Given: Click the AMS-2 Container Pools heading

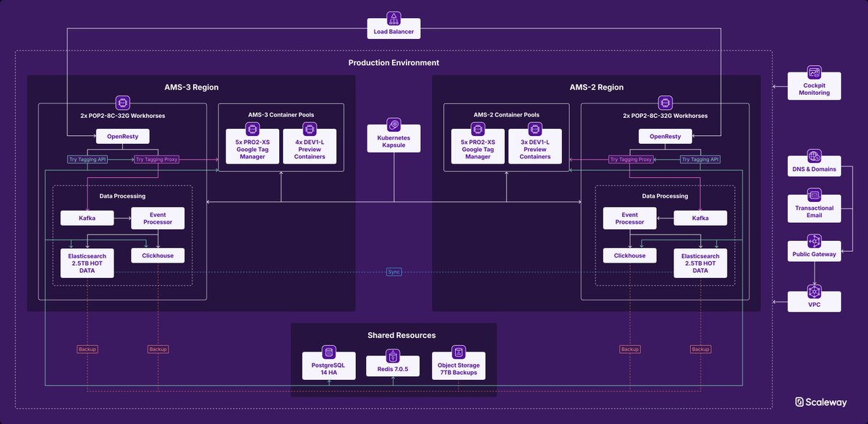Looking at the screenshot, I should (x=506, y=114).
